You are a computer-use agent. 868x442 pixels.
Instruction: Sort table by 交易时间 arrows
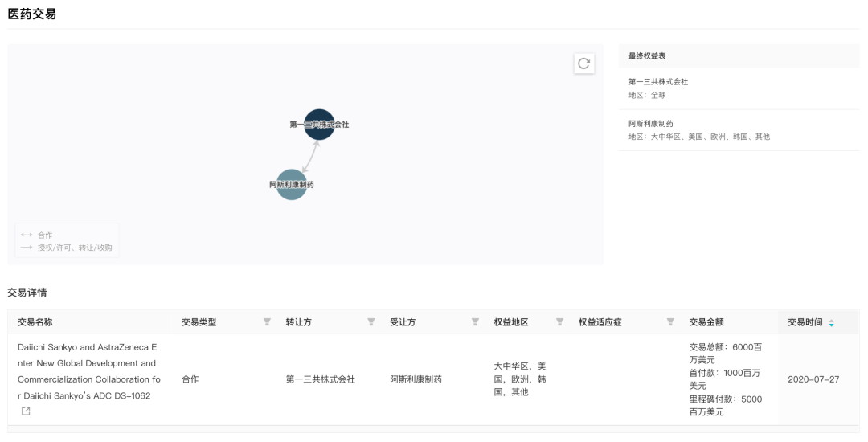click(x=832, y=323)
